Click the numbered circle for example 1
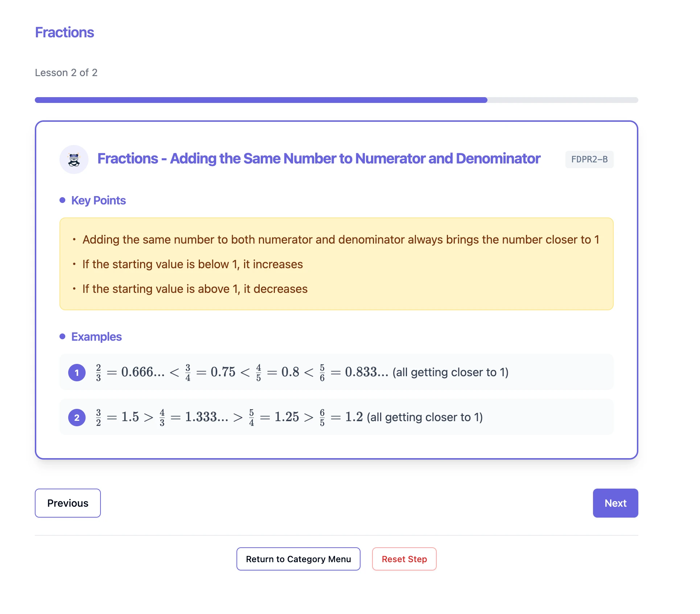The image size is (700, 614). [77, 372]
